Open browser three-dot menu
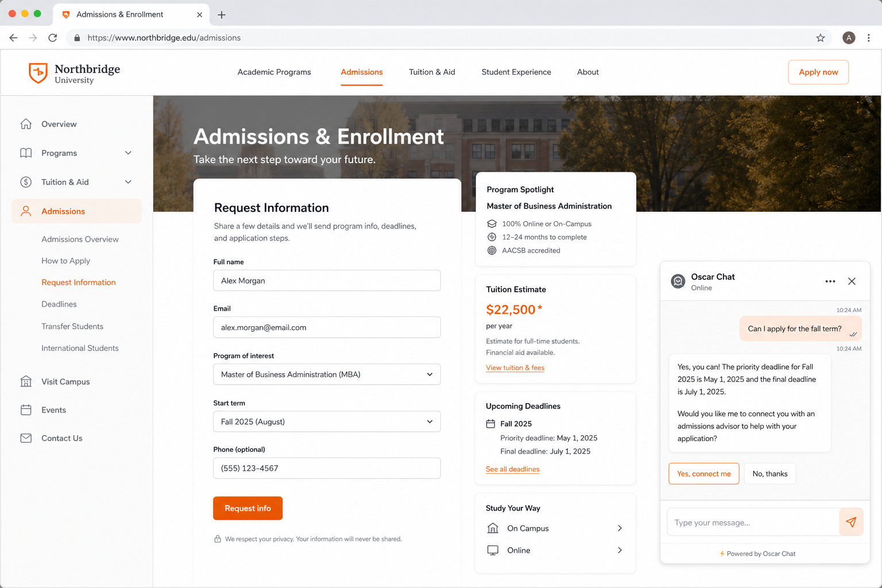The width and height of the screenshot is (882, 588). coord(869,38)
